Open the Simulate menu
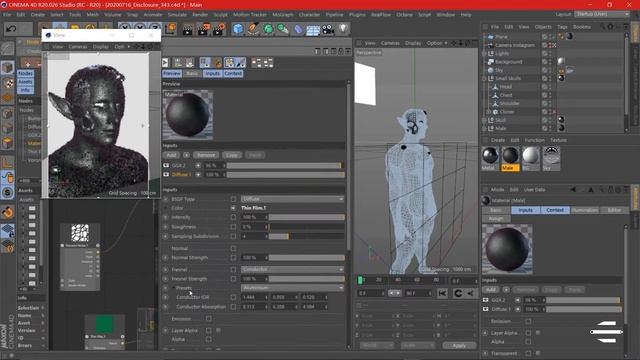Image resolution: width=640 pixels, height=360 pixels. 177,15
